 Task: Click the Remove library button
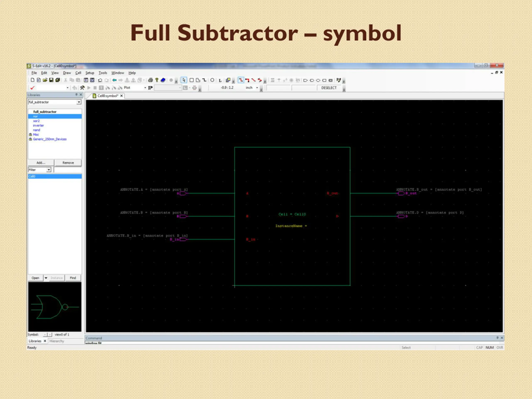[x=68, y=163]
